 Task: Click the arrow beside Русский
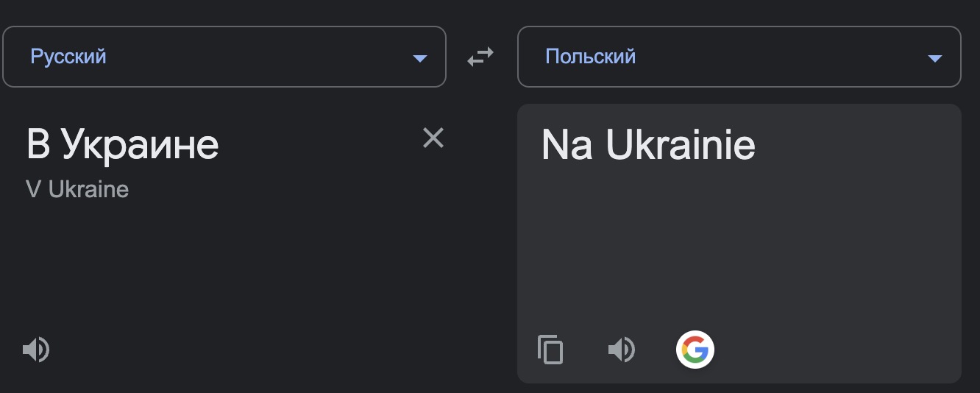point(420,58)
